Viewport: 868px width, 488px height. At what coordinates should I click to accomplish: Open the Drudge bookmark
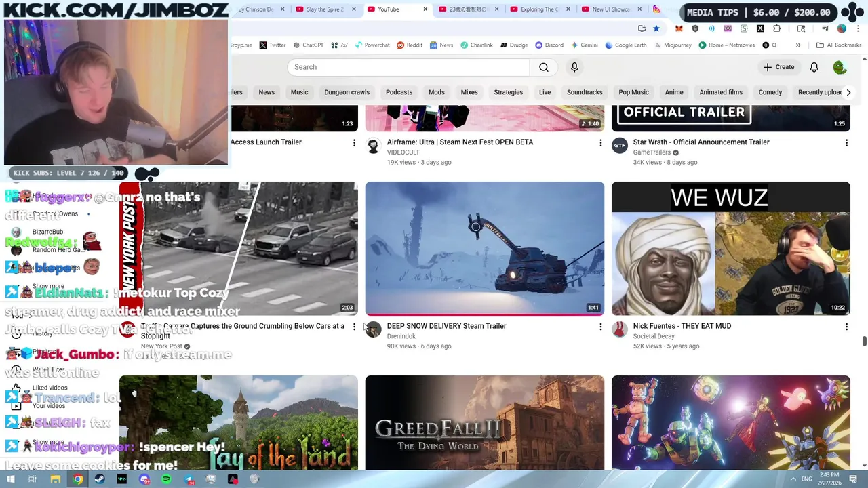tap(514, 45)
